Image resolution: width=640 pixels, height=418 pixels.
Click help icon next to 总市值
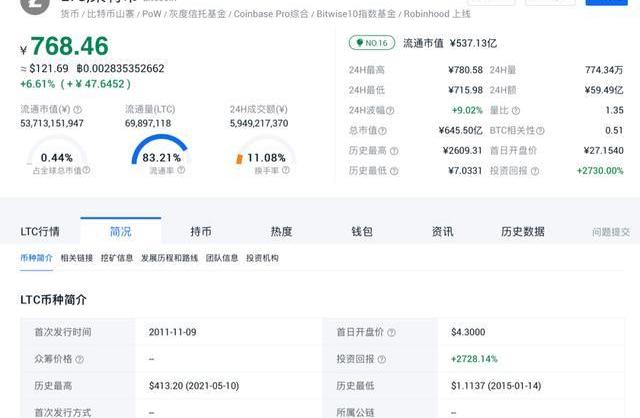point(382,131)
